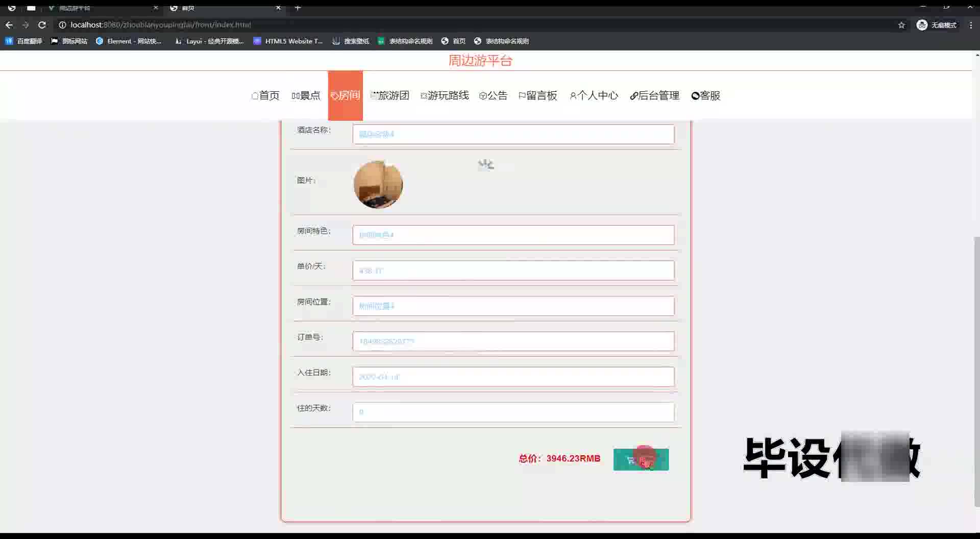Open the 游玩路线 navigation item
This screenshot has height=539, width=980.
(x=445, y=95)
